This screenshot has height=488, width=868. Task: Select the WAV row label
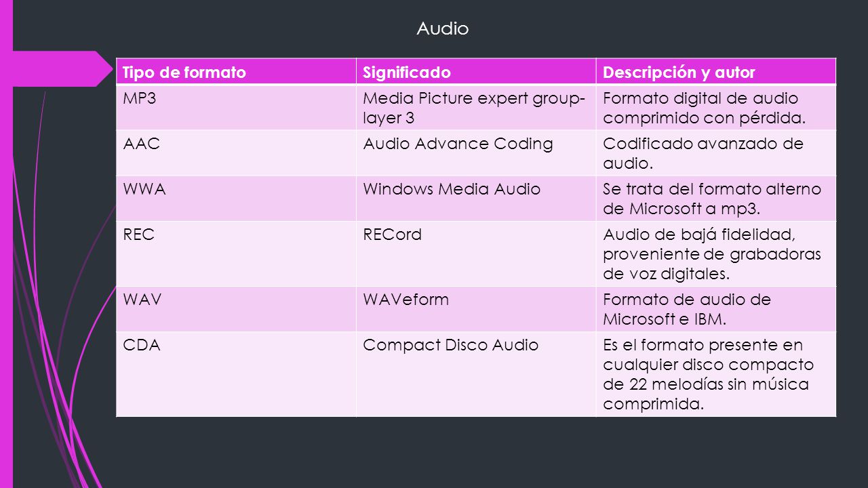[x=236, y=309]
